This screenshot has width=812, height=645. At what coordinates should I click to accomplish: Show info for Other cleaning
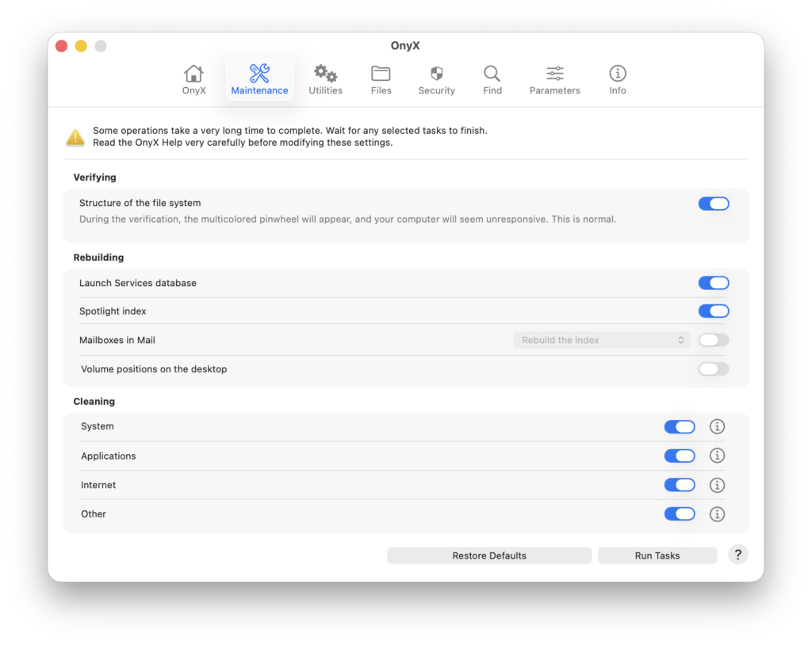pyautogui.click(x=717, y=514)
